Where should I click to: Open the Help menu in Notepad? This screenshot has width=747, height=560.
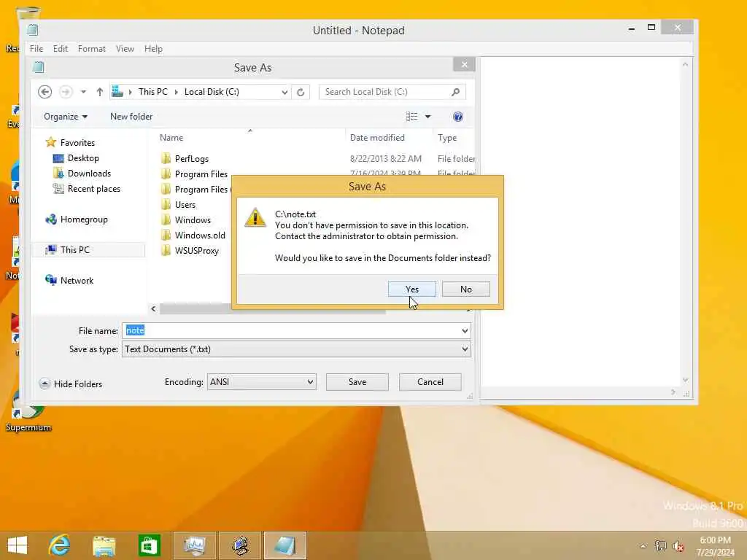tap(153, 49)
